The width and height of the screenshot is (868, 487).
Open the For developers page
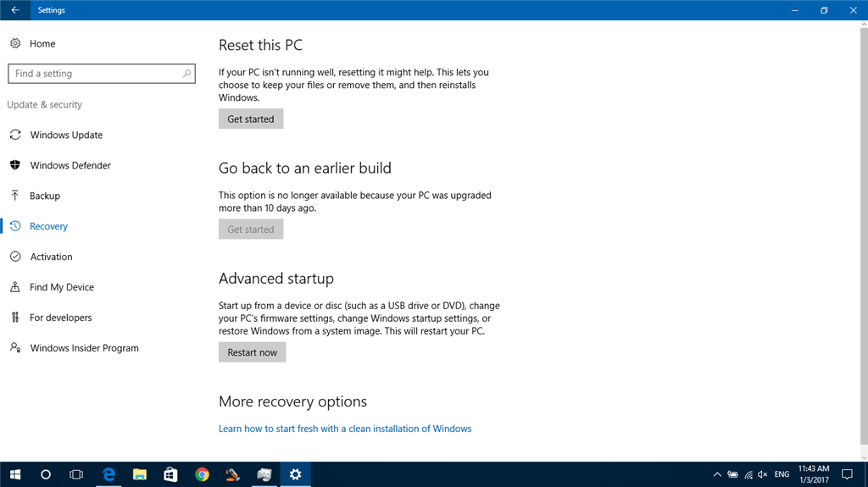coord(61,317)
